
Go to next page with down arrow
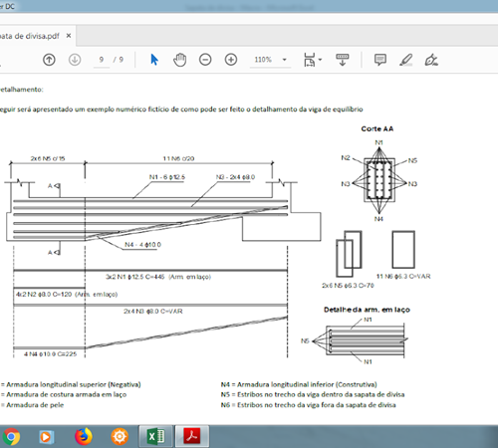click(75, 60)
